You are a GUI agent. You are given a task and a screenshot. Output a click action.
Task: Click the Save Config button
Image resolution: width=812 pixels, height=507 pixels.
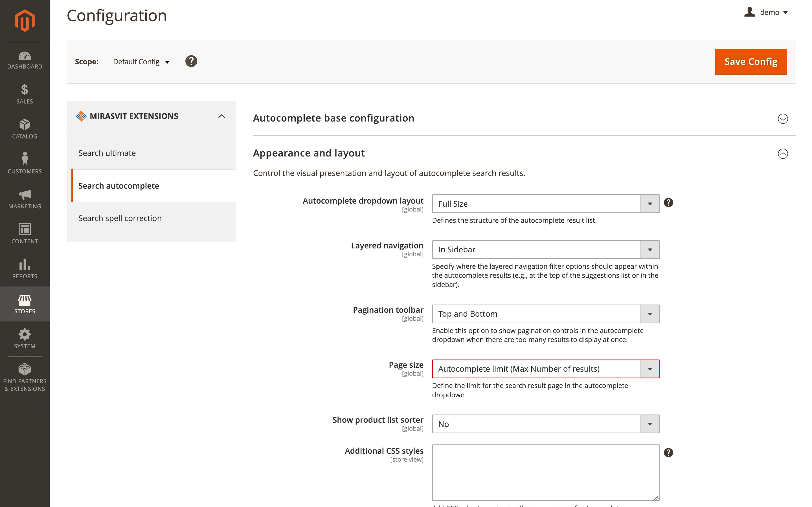tap(750, 61)
